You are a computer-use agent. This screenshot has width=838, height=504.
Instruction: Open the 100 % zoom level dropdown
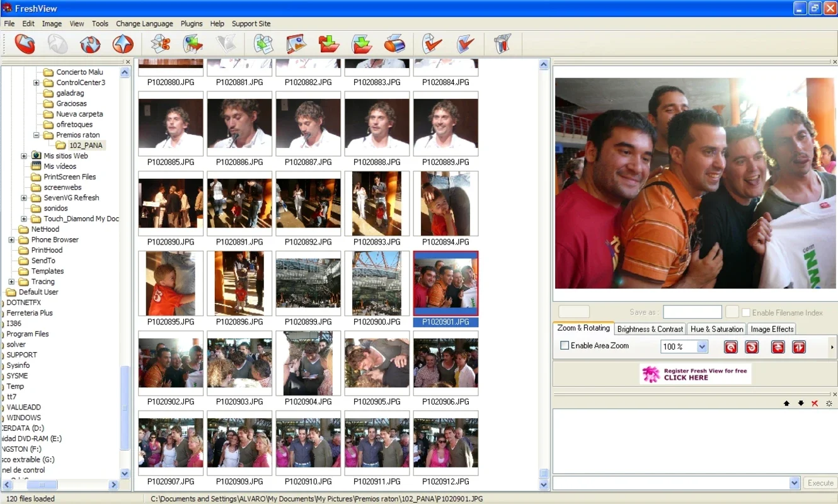tap(702, 346)
